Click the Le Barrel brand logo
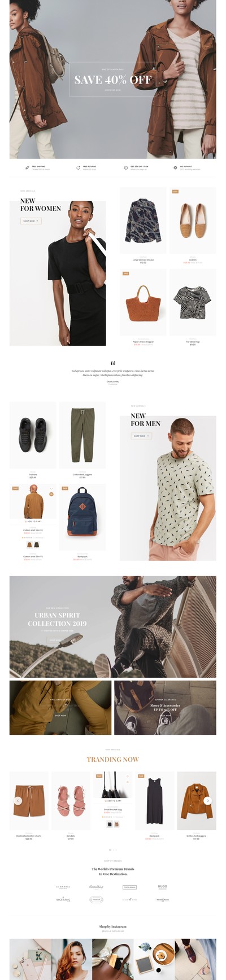Screen dimensions: 226x980 pyautogui.click(x=63, y=887)
